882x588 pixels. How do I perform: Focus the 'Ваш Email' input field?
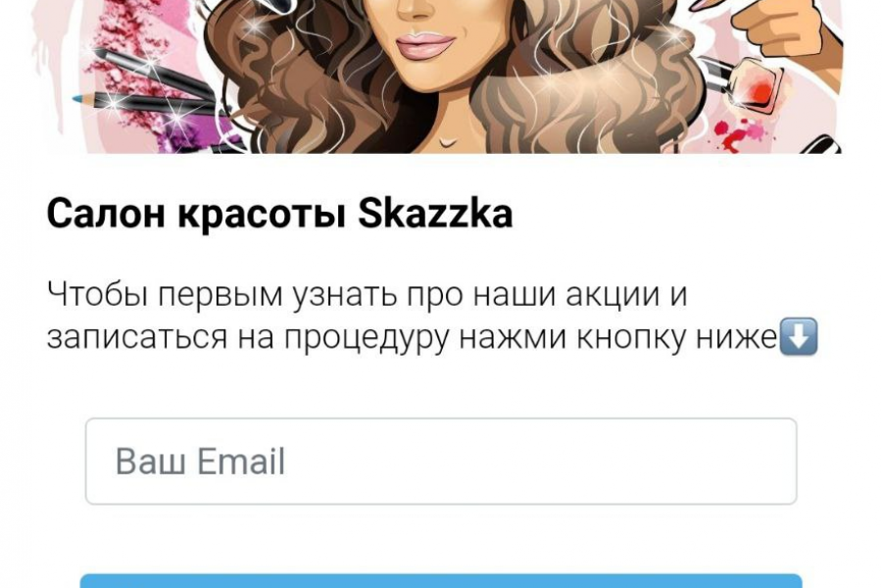(x=441, y=461)
